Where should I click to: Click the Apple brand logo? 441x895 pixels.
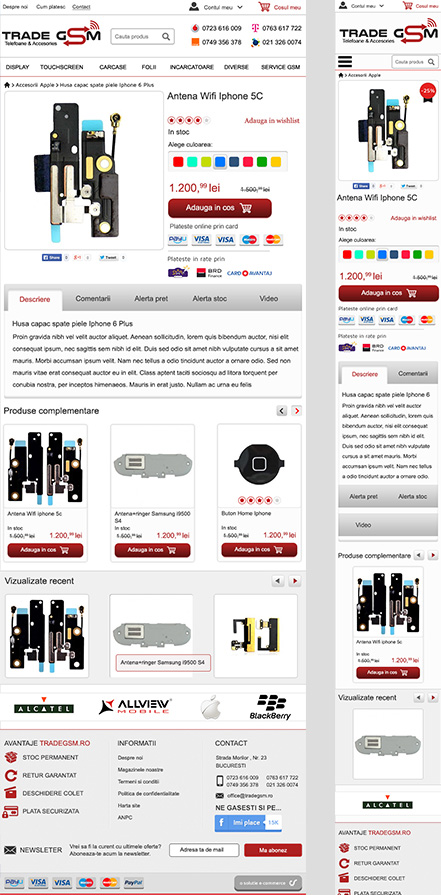coord(210,707)
